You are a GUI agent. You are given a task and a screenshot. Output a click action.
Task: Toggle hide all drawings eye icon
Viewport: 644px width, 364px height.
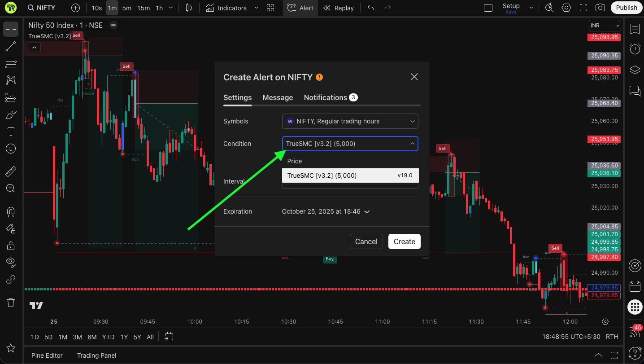11,263
